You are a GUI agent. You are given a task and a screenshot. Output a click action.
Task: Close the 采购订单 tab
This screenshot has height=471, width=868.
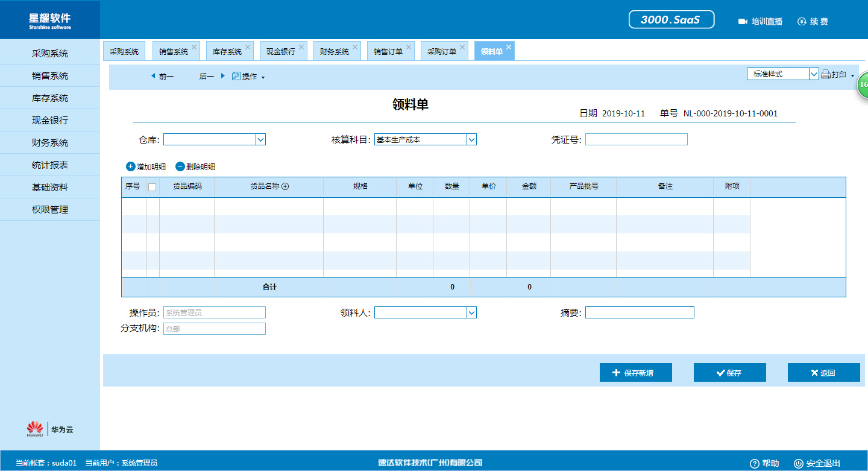(x=462, y=47)
